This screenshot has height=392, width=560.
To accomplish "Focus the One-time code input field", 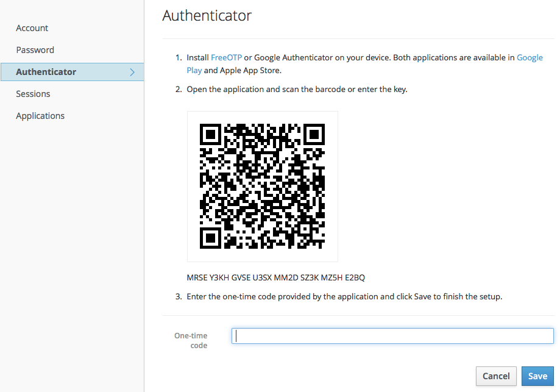I will [x=392, y=336].
